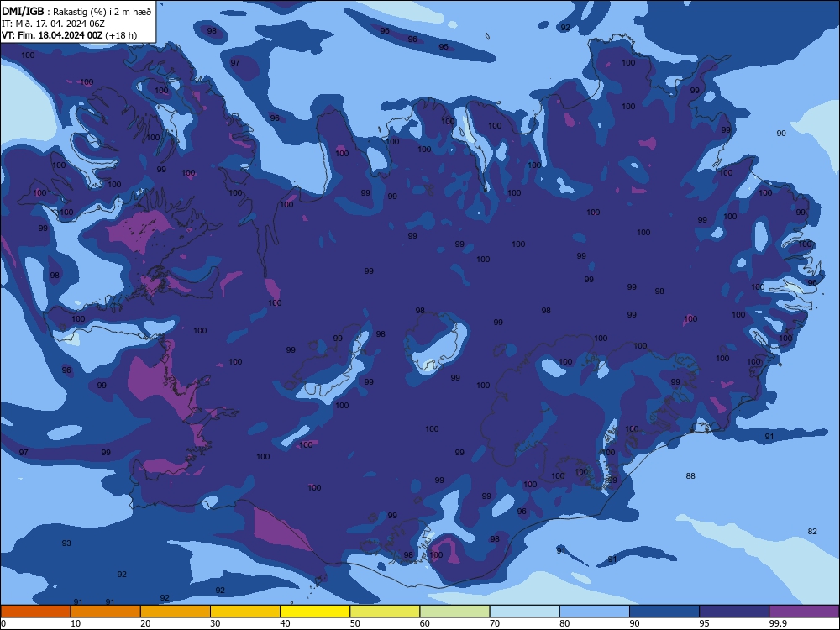Image resolution: width=840 pixels, height=630 pixels.
Task: Click the "VT: Fim. 18.04.2024 00Z (+18 h)" line
Action: [x=69, y=36]
